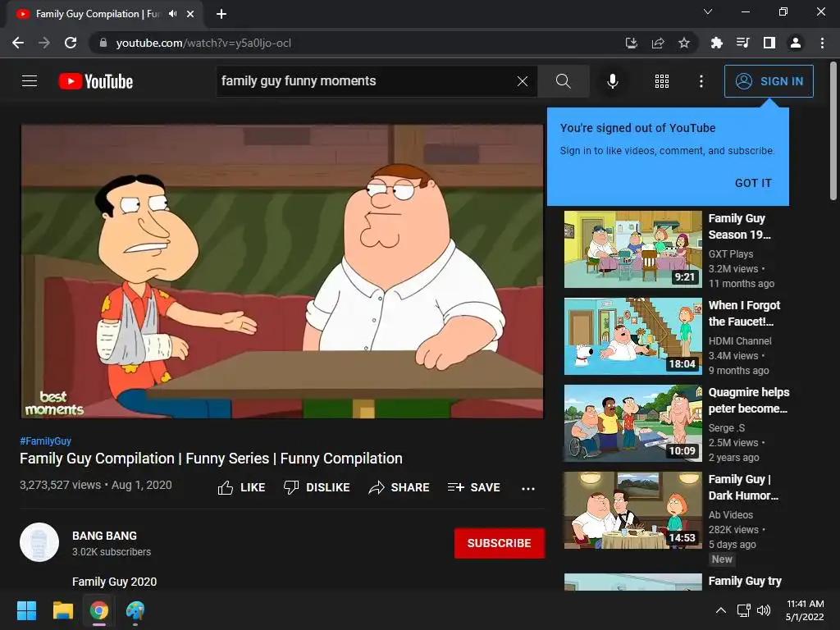Subscribe to BANG BANG channel

coord(500,543)
